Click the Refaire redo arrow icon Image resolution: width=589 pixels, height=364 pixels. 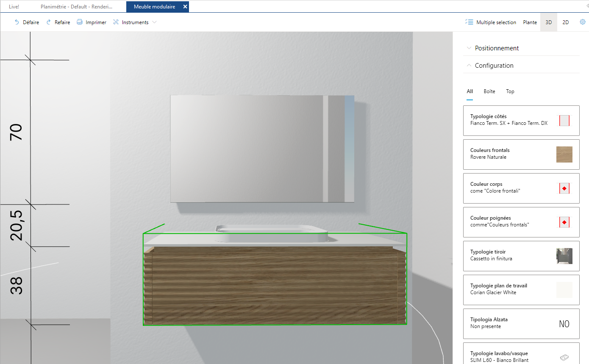click(49, 22)
